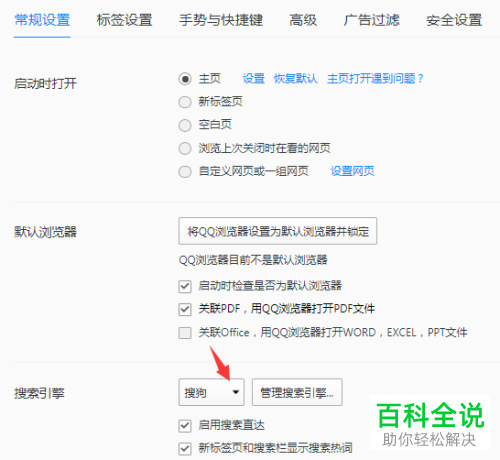
Task: Open the 主页打开遇到问题？ help link
Action: click(x=375, y=79)
